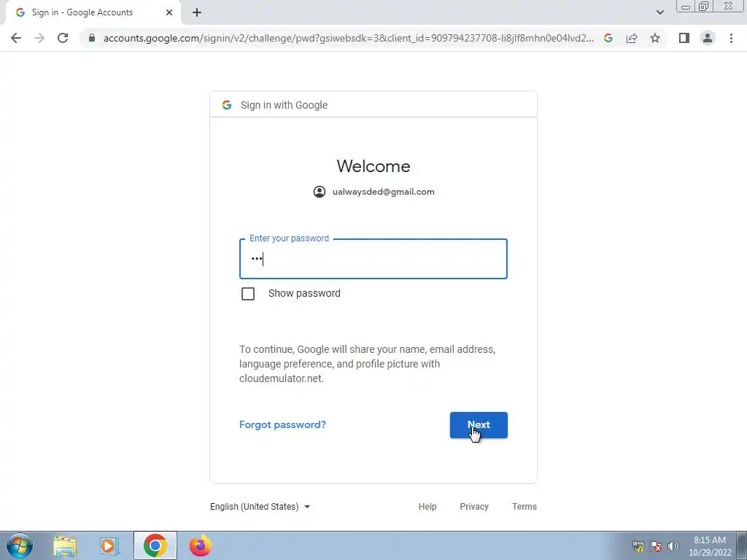
Task: Click the Next button
Action: point(479,425)
